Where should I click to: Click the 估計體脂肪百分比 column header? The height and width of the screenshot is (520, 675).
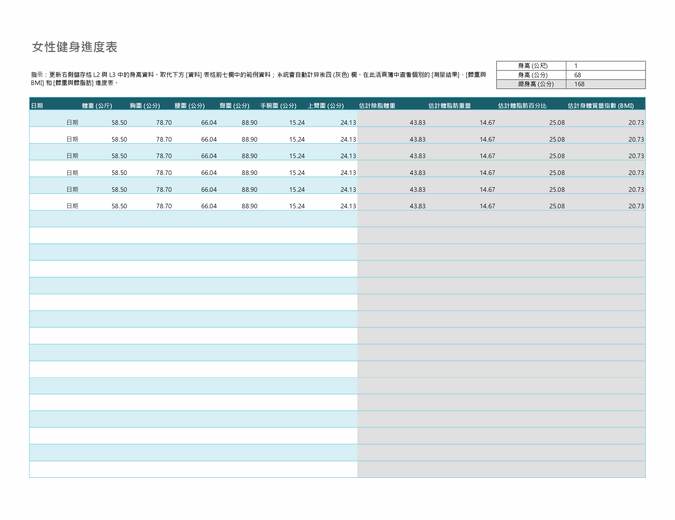click(522, 105)
